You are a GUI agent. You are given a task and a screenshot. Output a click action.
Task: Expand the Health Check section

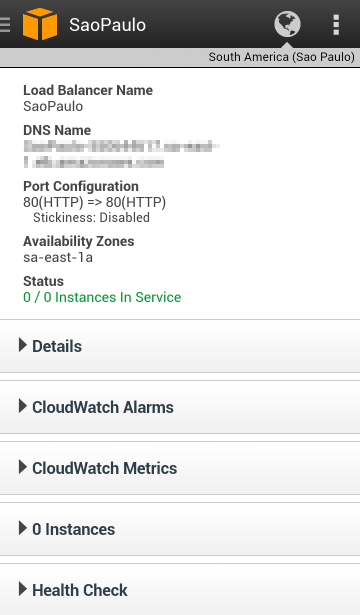pos(180,590)
